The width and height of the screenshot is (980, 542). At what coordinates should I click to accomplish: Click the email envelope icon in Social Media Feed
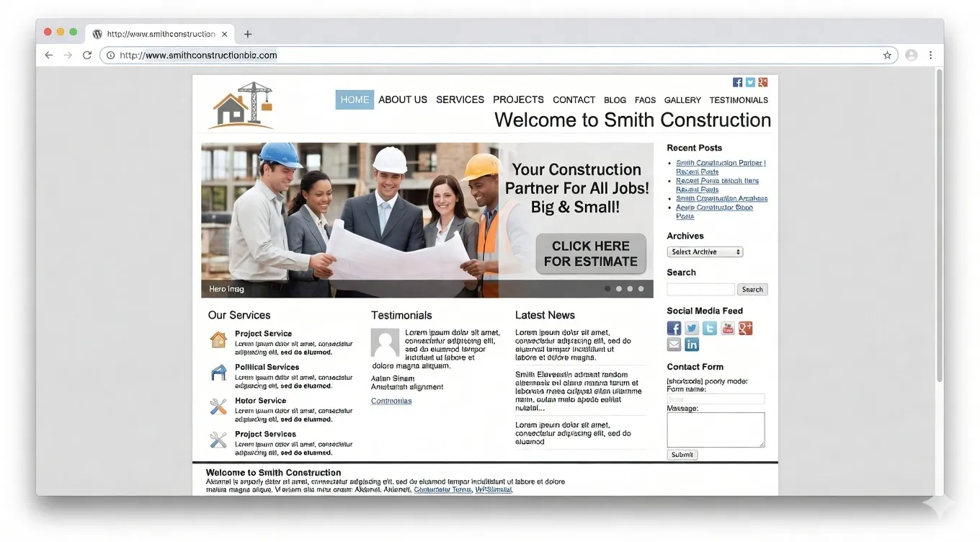(x=673, y=344)
